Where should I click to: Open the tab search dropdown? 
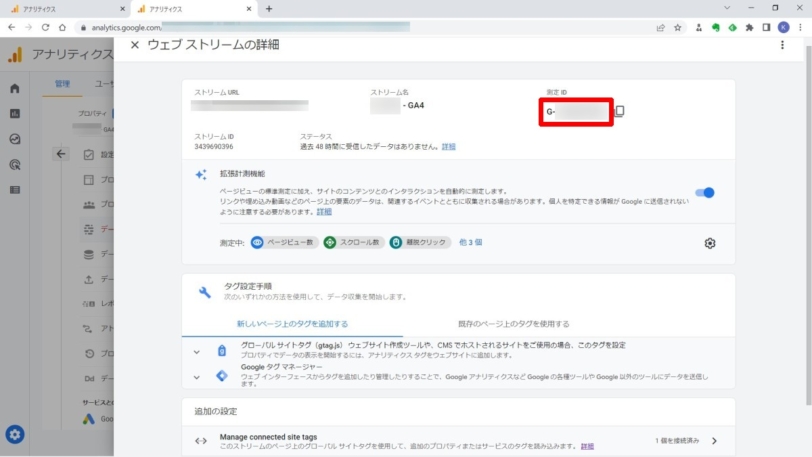click(x=727, y=8)
